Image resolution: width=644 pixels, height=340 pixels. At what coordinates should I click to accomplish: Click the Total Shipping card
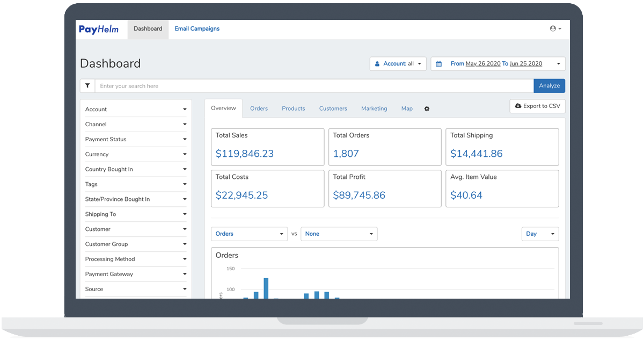point(502,147)
